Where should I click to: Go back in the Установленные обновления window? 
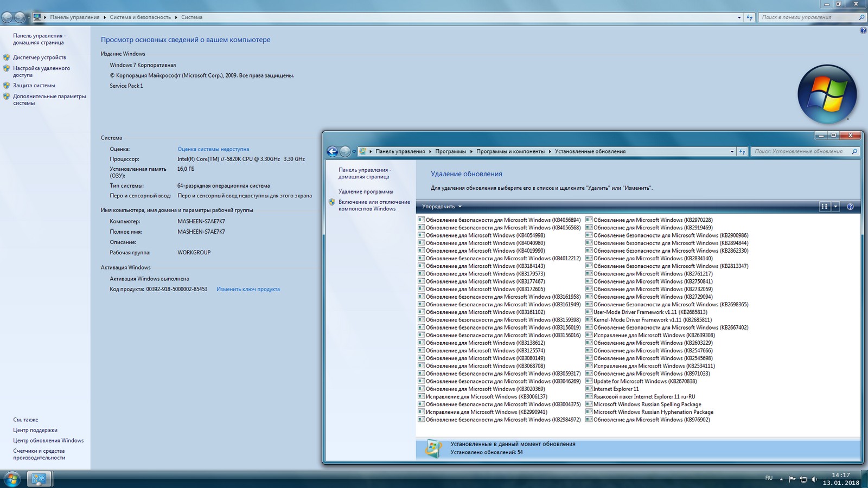tap(333, 152)
